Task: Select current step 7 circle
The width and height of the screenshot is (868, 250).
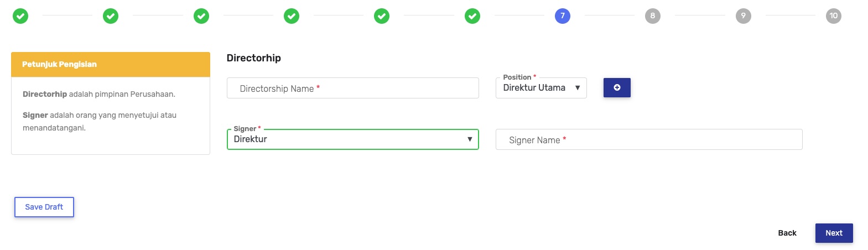Action: 563,16
